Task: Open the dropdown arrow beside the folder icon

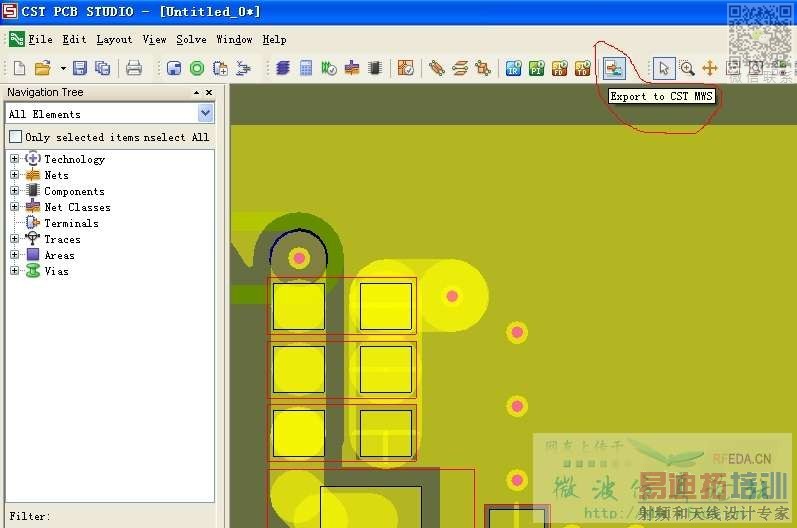Action: pyautogui.click(x=63, y=68)
